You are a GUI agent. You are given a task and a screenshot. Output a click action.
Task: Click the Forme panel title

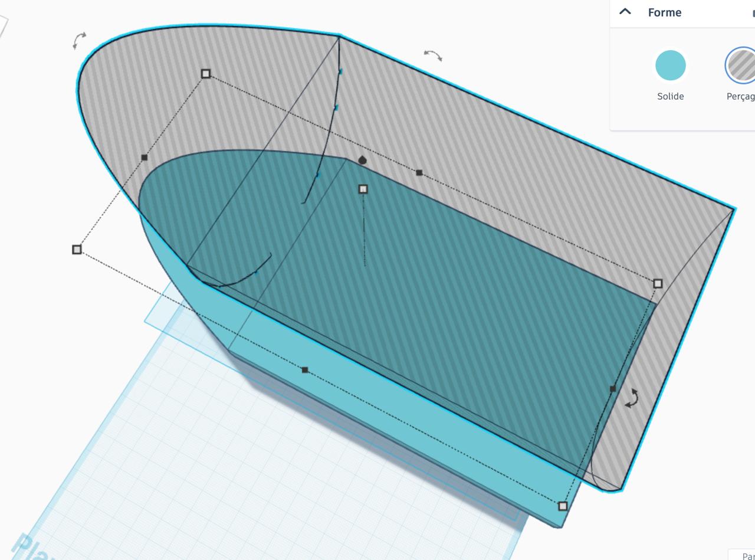(664, 12)
